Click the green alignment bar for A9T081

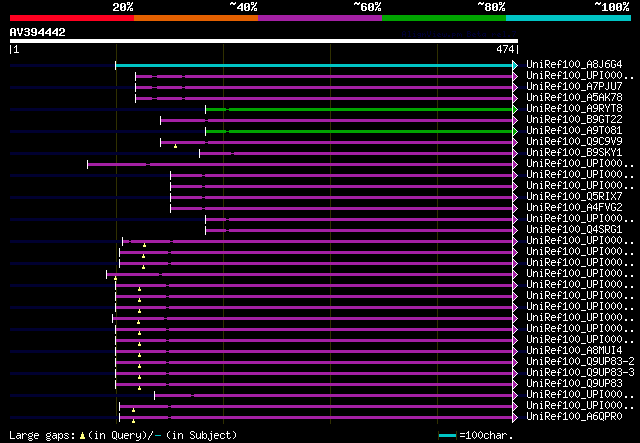click(359, 131)
